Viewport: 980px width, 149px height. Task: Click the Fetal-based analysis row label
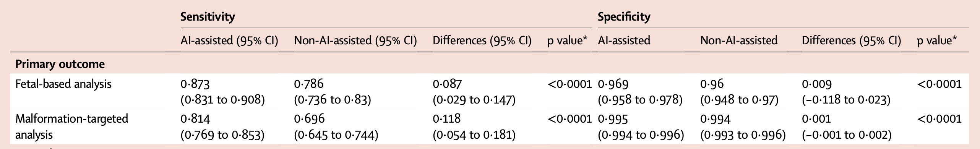[63, 84]
